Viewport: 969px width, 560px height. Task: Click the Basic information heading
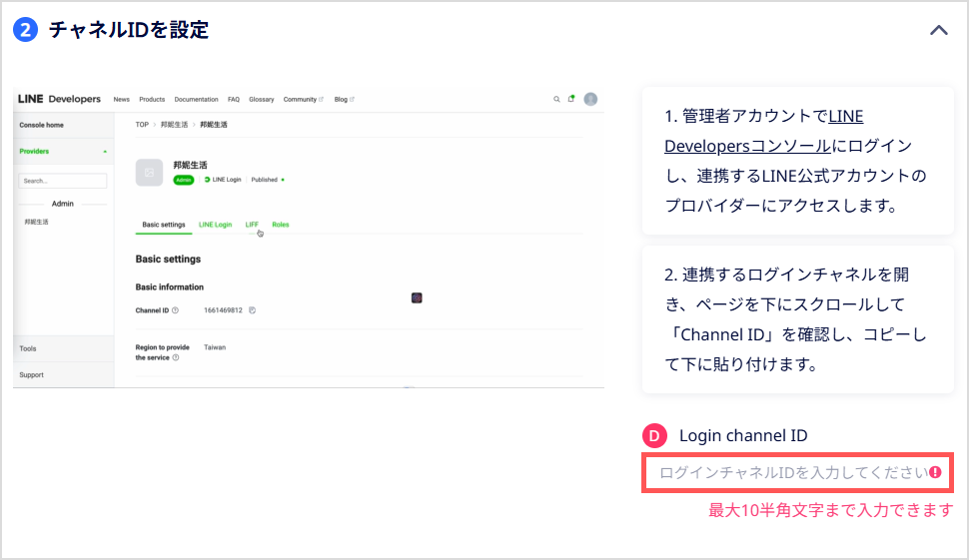(x=170, y=287)
